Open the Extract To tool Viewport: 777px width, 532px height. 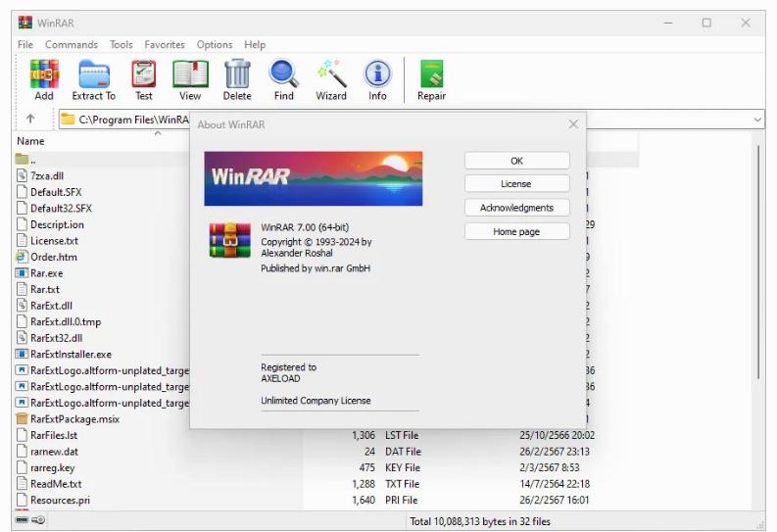94,74
